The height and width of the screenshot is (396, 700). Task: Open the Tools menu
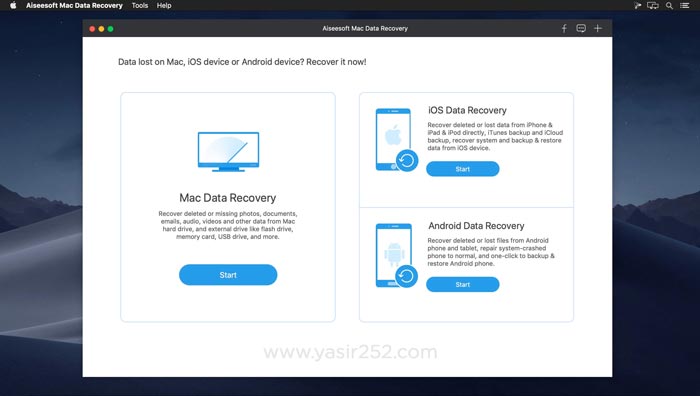(x=140, y=5)
